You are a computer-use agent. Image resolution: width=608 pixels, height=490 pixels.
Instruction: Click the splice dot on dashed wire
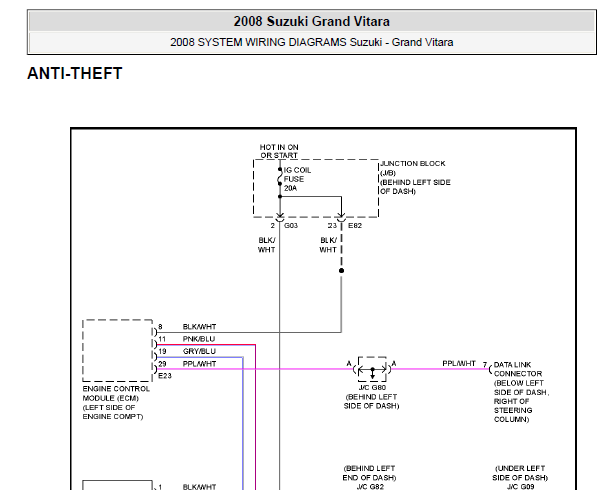[x=341, y=271]
